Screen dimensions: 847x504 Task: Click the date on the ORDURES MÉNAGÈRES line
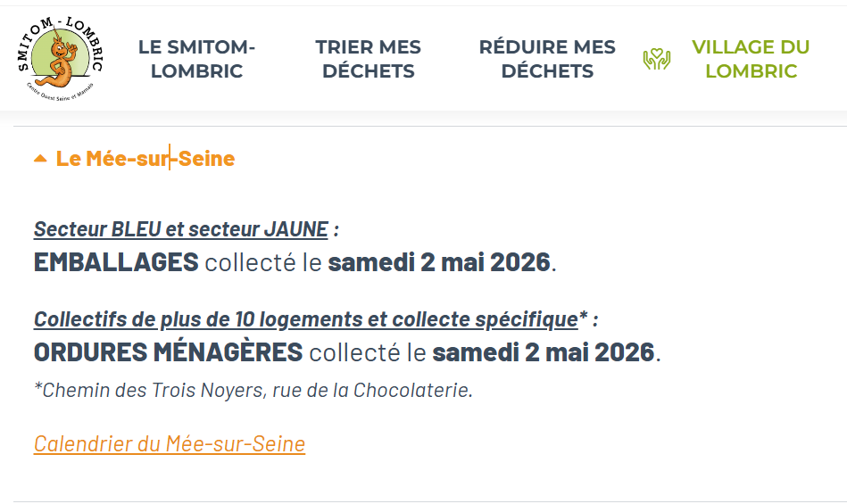click(544, 352)
